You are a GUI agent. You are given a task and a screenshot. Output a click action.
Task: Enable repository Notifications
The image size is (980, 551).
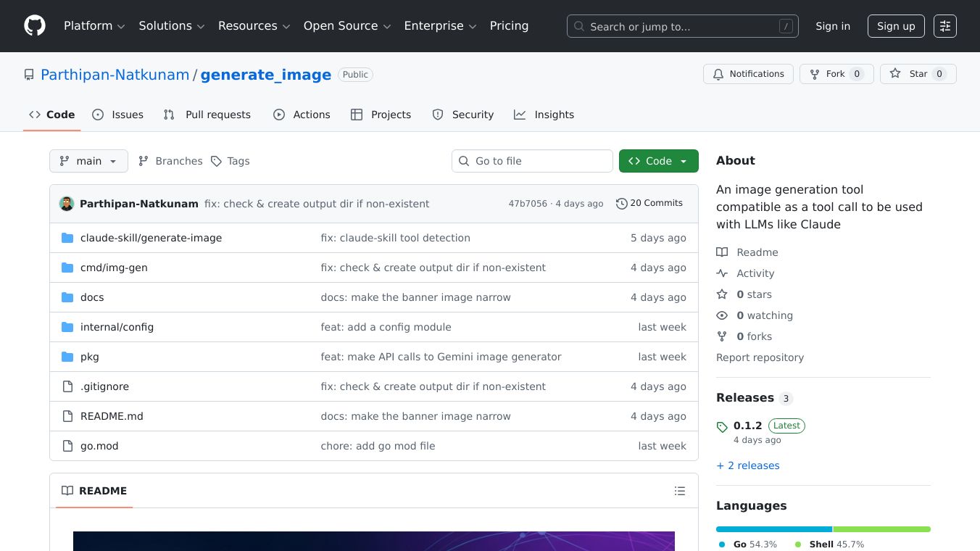[x=747, y=74]
